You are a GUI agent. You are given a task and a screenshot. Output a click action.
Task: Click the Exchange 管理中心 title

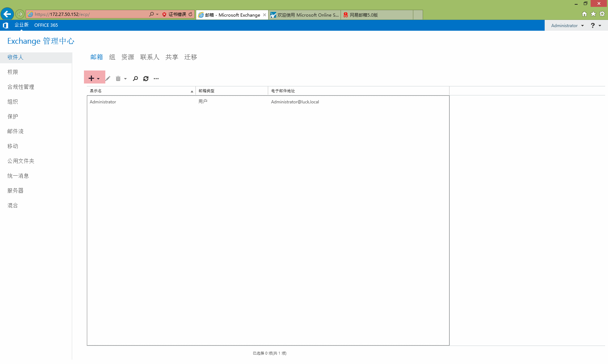pos(41,41)
